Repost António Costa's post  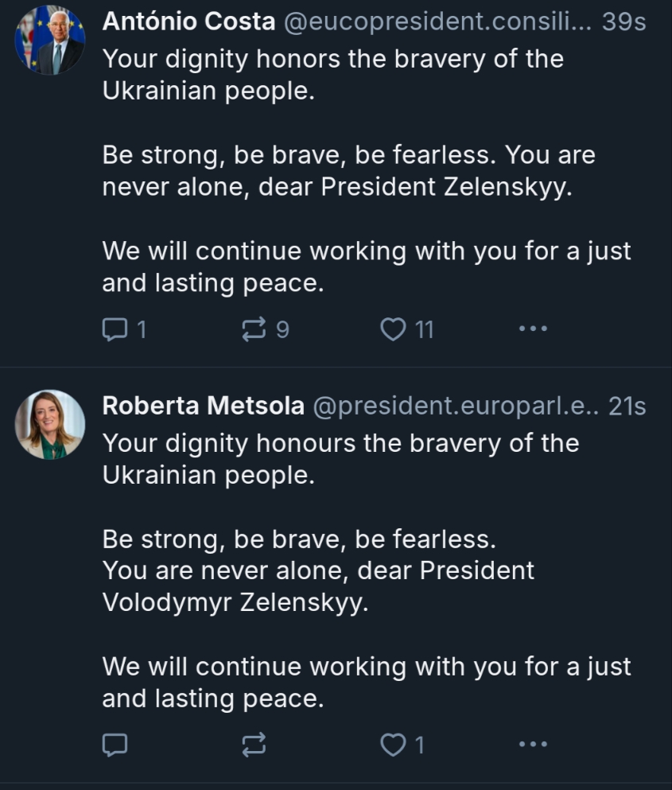tap(254, 329)
